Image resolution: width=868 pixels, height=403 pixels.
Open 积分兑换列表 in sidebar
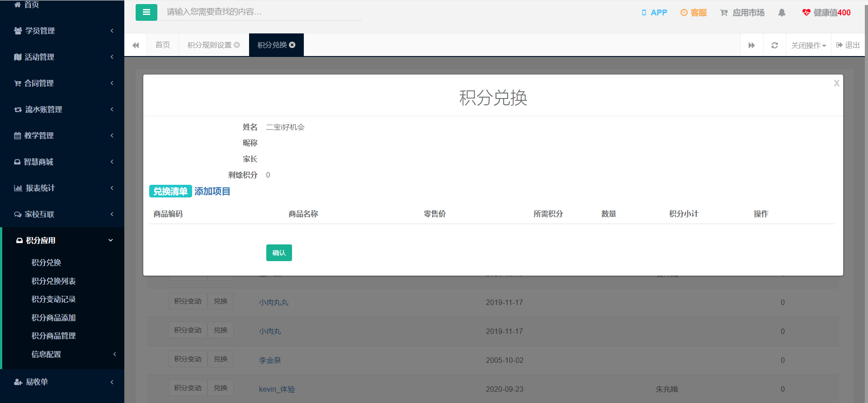point(53,281)
